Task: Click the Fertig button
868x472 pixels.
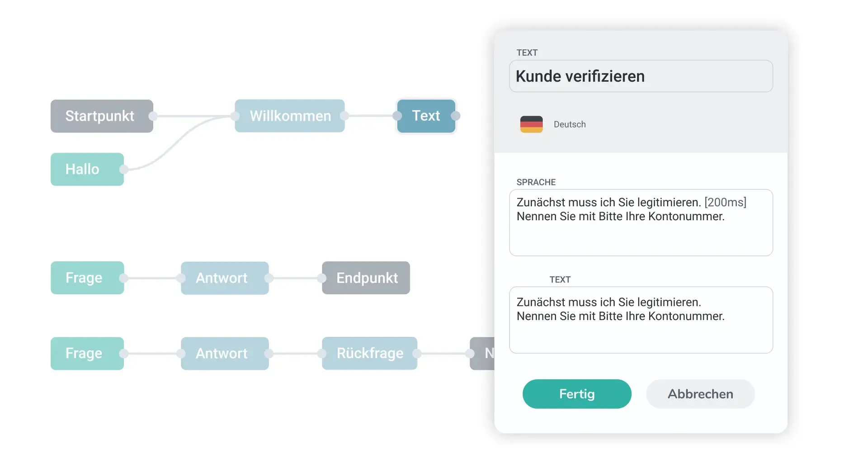Action: pos(577,394)
